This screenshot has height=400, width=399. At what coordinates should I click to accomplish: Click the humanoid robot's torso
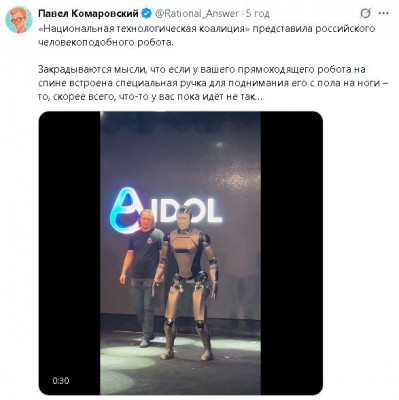tap(185, 255)
